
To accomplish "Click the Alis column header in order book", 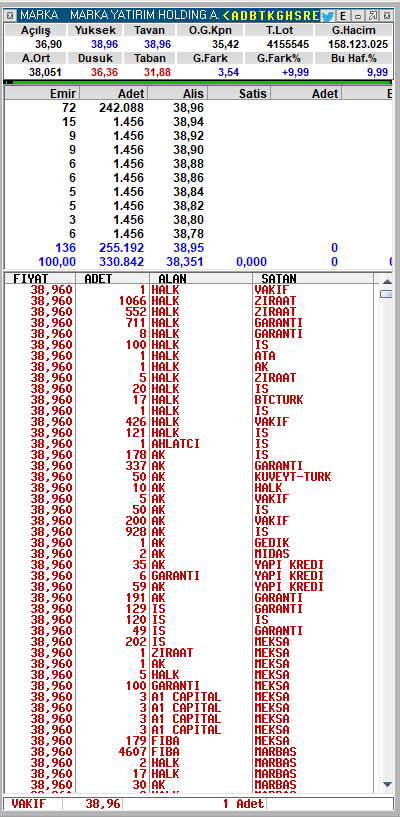I will [x=178, y=93].
